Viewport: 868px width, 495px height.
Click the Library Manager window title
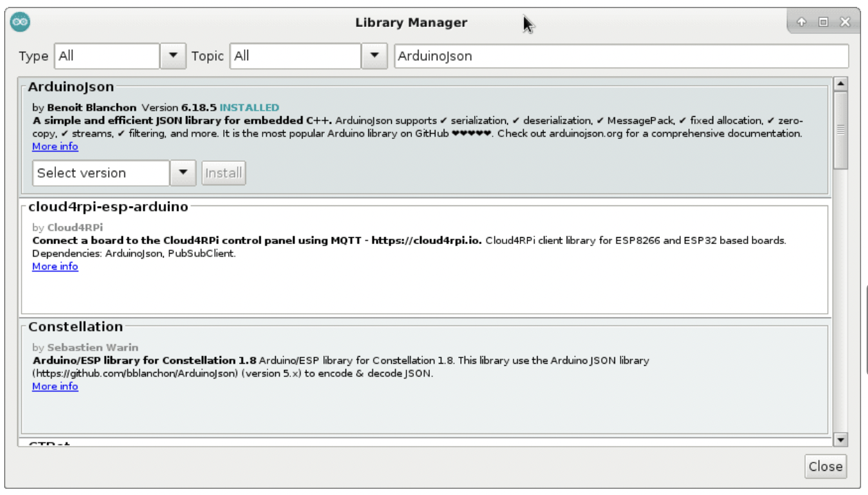click(x=411, y=23)
